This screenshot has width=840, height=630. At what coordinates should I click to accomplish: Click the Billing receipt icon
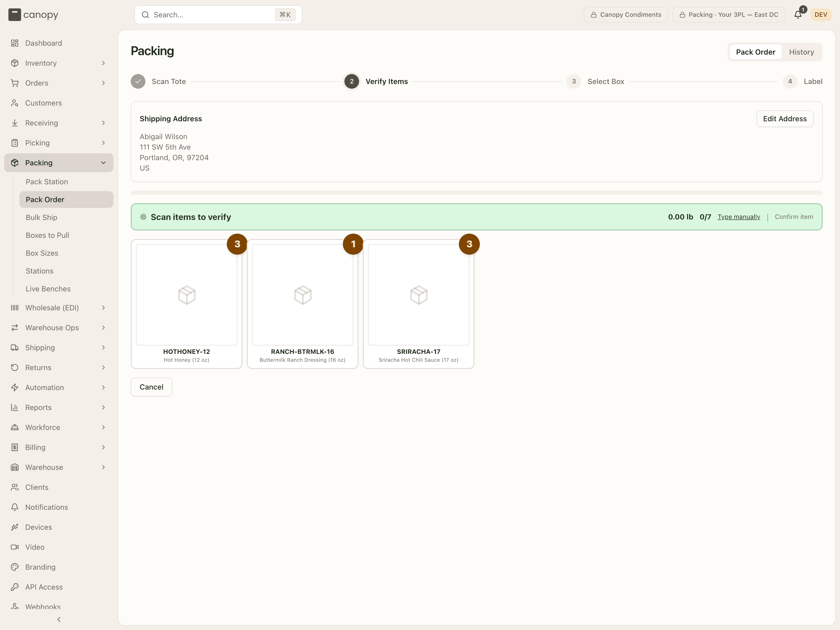15,447
